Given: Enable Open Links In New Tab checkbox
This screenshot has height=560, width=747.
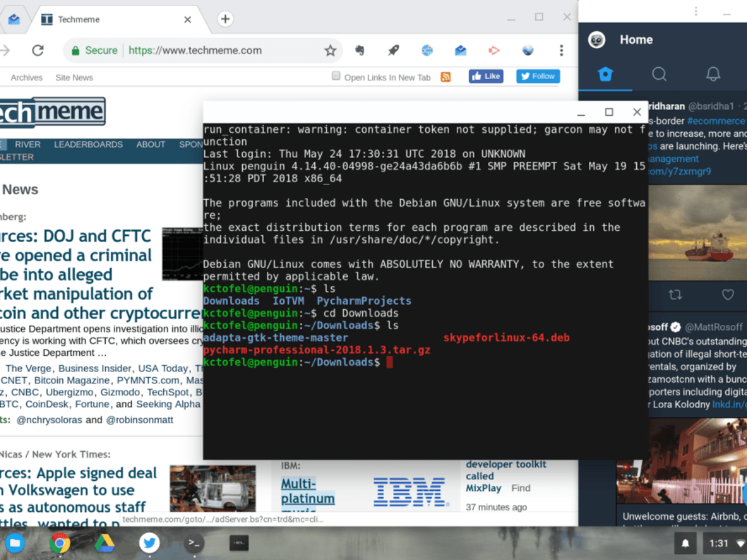Looking at the screenshot, I should pos(336,76).
